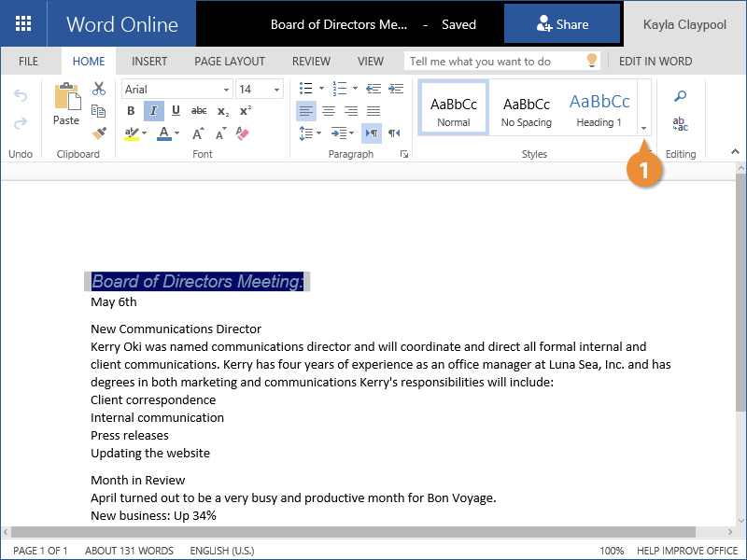Toggle Bold formatting
Screen dimensions: 747x560
click(x=131, y=111)
